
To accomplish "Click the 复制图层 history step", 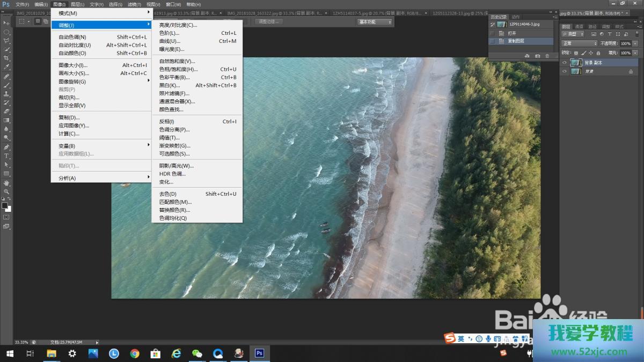I will 516,41.
